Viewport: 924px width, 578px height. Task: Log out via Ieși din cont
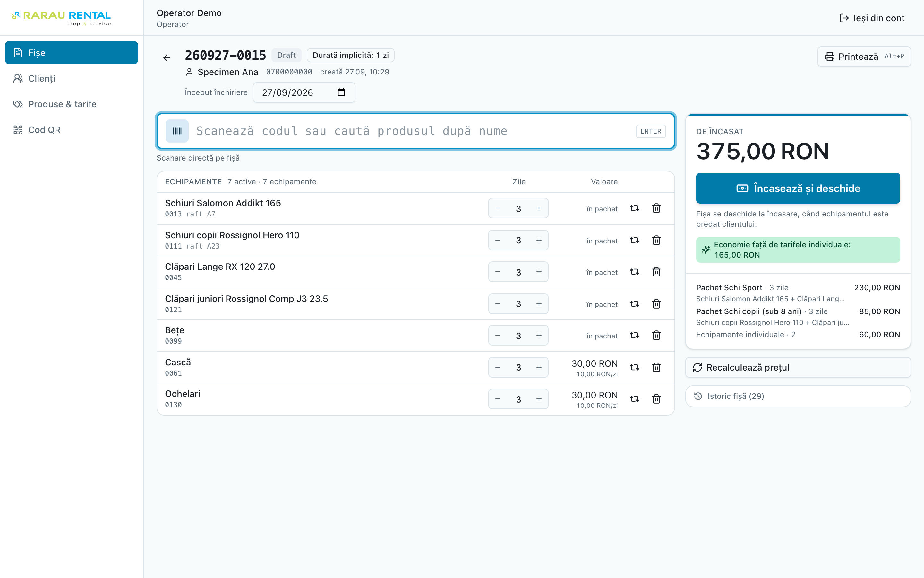(872, 18)
